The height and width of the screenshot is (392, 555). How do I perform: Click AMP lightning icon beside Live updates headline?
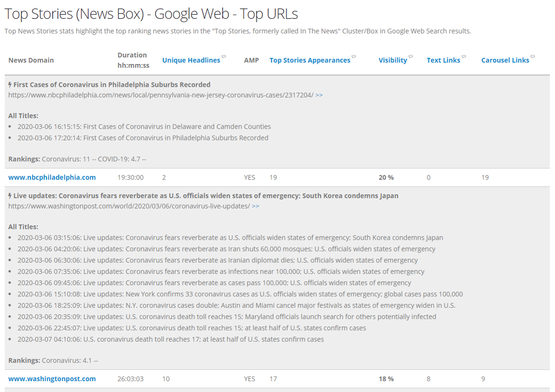point(10,196)
